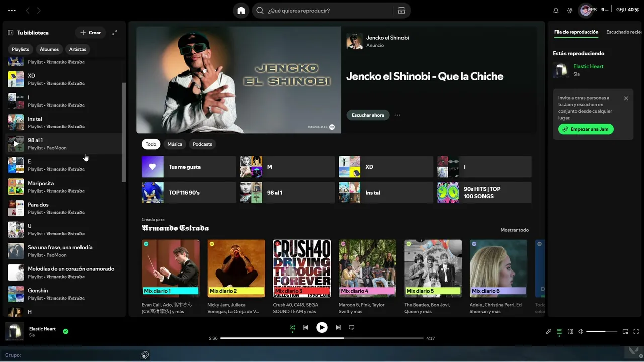The image size is (644, 362).
Task: Show lyrics with the microphone icon
Action: coord(549,332)
